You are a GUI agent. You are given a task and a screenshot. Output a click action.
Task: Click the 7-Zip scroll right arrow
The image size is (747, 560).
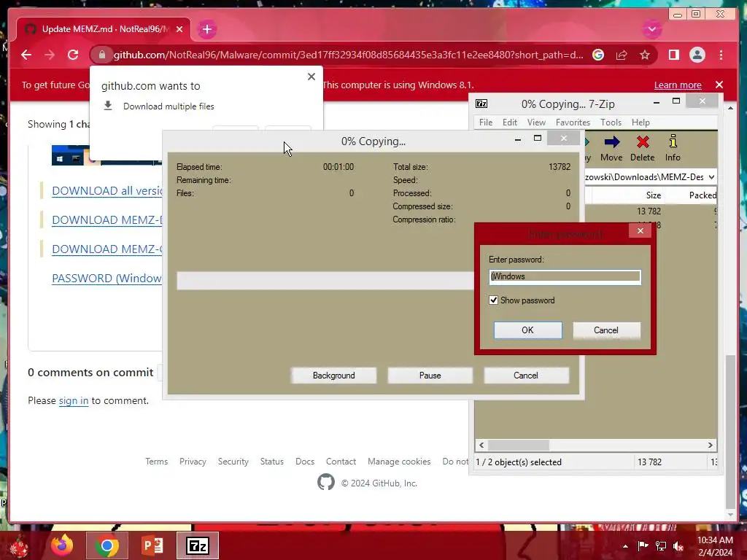[x=711, y=445]
